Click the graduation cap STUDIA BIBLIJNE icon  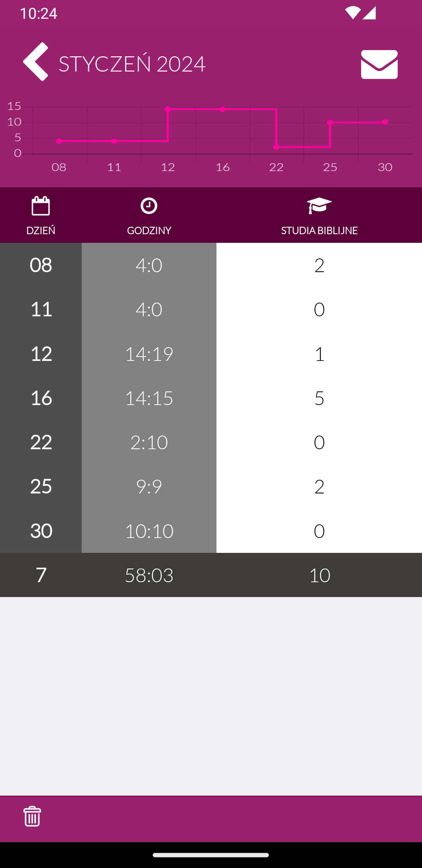point(319,206)
